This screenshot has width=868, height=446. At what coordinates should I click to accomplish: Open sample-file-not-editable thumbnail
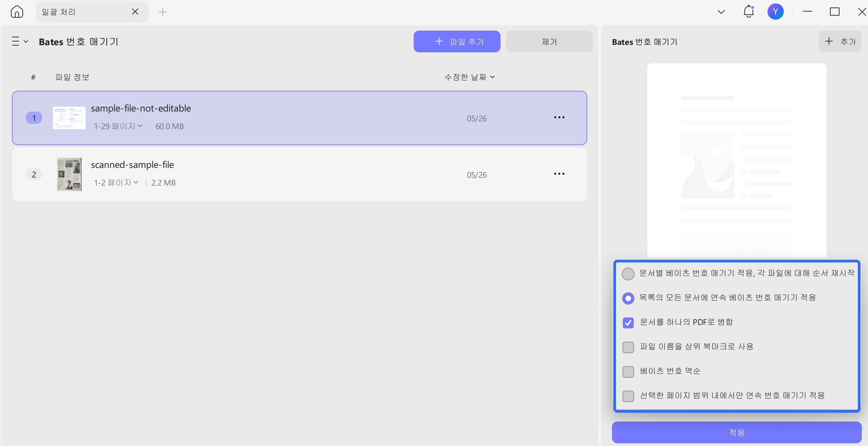(69, 118)
